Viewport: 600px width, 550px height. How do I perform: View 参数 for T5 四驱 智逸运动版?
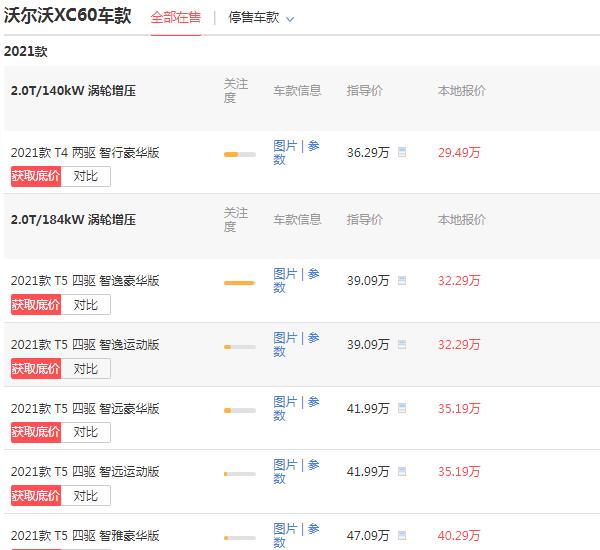pos(296,344)
